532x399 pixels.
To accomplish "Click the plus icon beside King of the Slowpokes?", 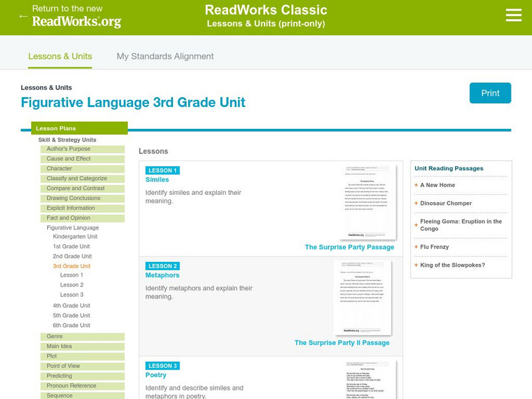I will (x=416, y=265).
